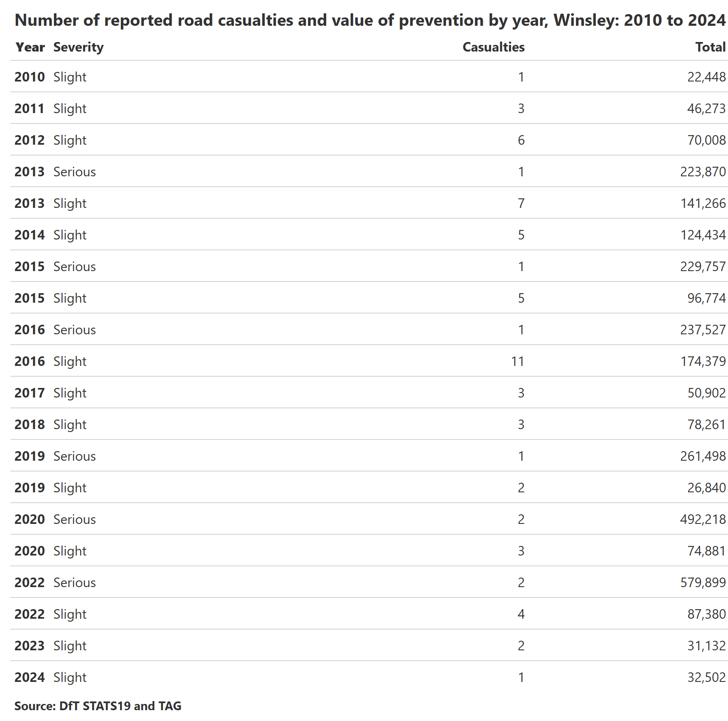Click the casualties value 11
Viewport: 728px width, 721px height.
517,361
